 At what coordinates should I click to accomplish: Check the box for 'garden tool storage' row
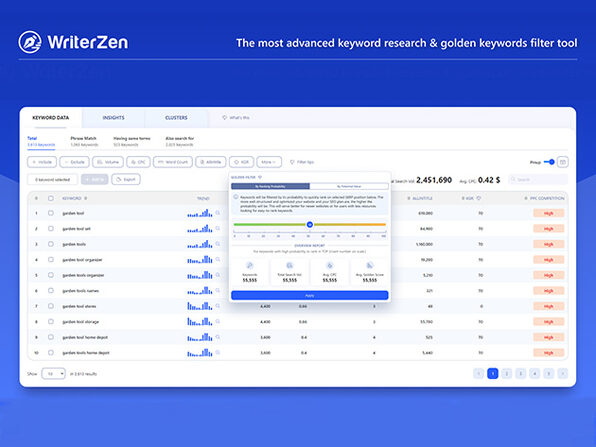click(x=51, y=322)
